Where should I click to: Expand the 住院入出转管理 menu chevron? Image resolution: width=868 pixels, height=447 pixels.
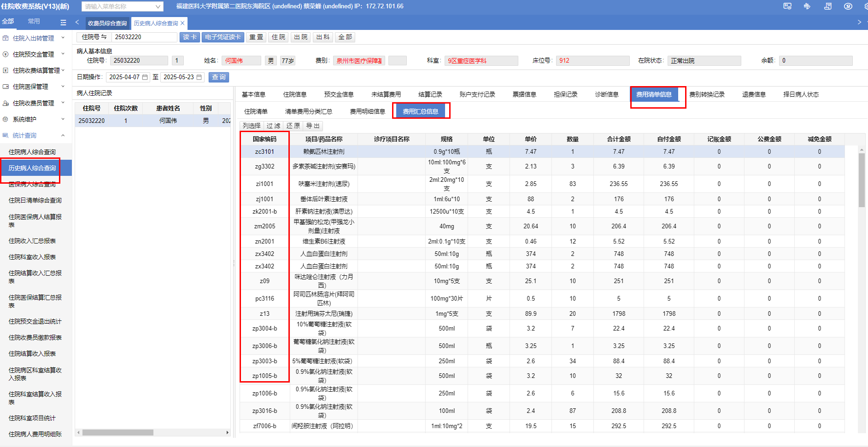(63, 38)
